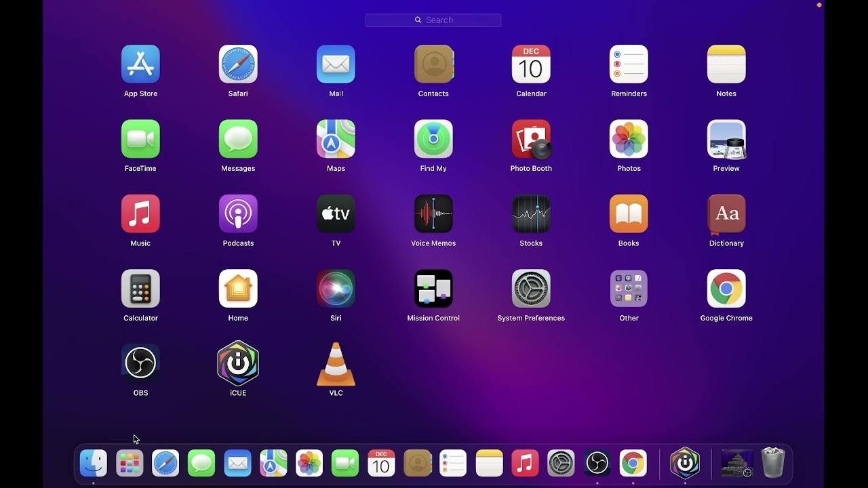The image size is (868, 488).
Task: Open the Preview app
Action: [726, 139]
